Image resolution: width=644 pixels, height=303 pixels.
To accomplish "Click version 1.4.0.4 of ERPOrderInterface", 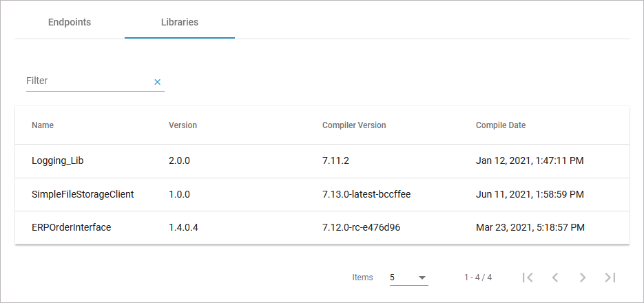I will tap(184, 227).
